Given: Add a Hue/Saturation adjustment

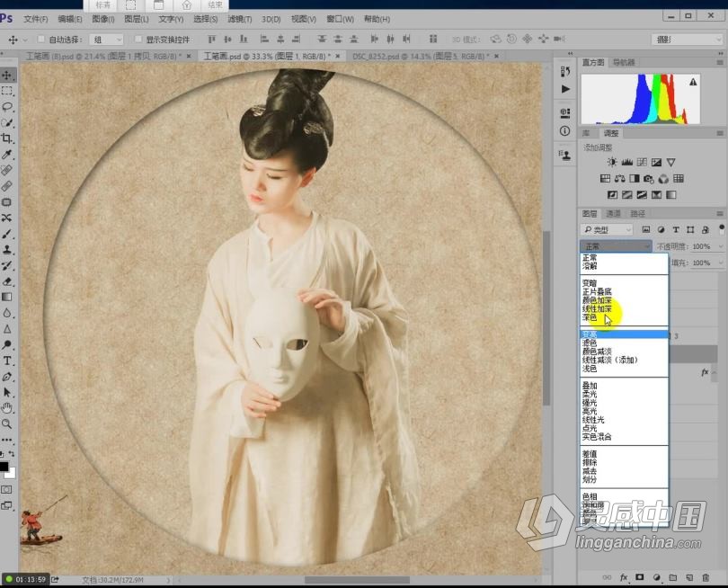Looking at the screenshot, I should [x=605, y=178].
